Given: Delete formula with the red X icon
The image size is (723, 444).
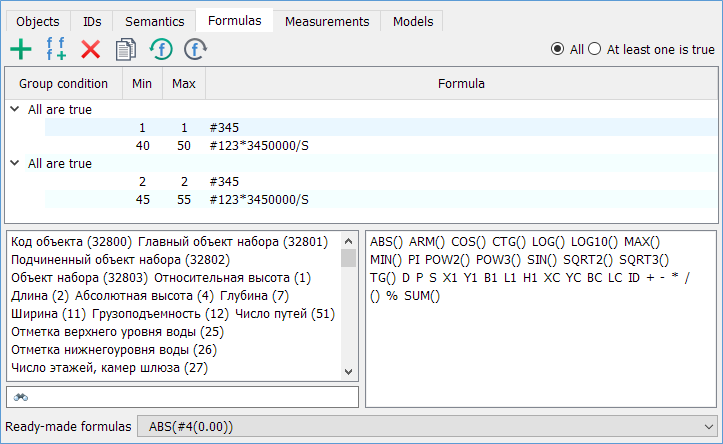Looking at the screenshot, I should pyautogui.click(x=91, y=49).
